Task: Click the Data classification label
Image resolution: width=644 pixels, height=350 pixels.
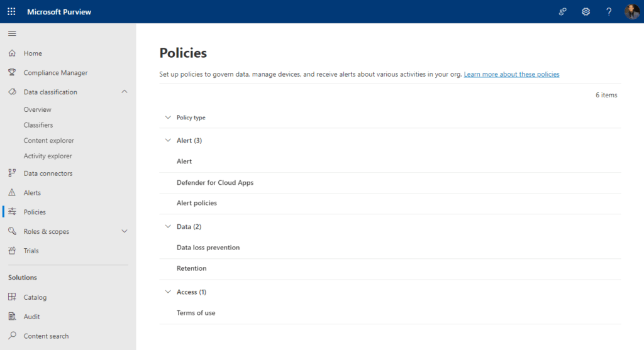Action: [x=50, y=92]
